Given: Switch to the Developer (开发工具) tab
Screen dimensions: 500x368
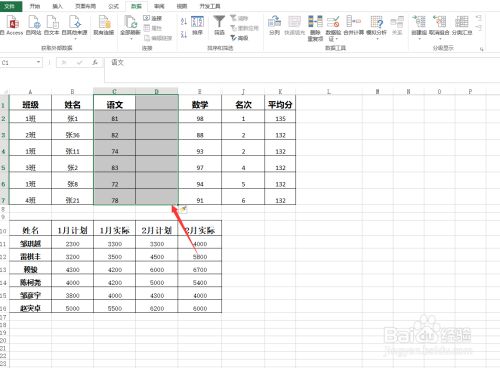Looking at the screenshot, I should tap(210, 6).
